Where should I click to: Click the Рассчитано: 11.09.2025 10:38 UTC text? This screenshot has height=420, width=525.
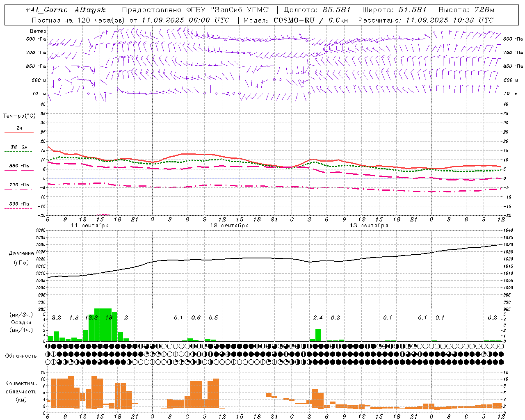pyautogui.click(x=426, y=20)
